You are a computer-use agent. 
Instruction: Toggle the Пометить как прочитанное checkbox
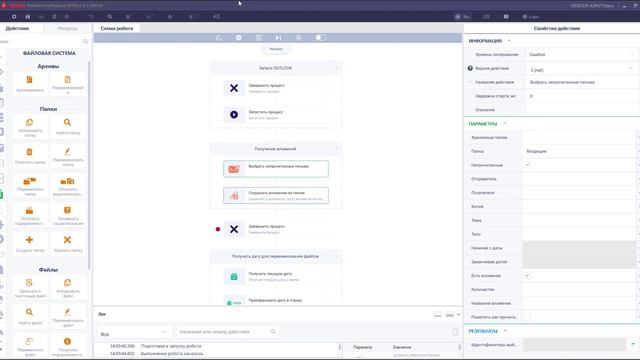(527, 317)
